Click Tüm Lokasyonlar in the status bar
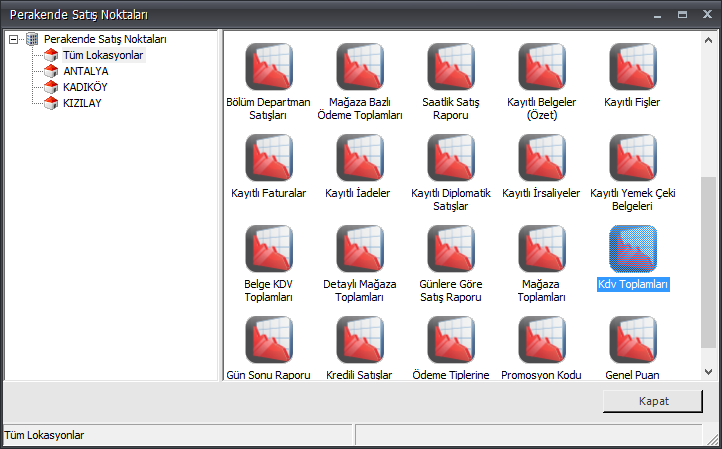The image size is (722, 449). pos(44,435)
